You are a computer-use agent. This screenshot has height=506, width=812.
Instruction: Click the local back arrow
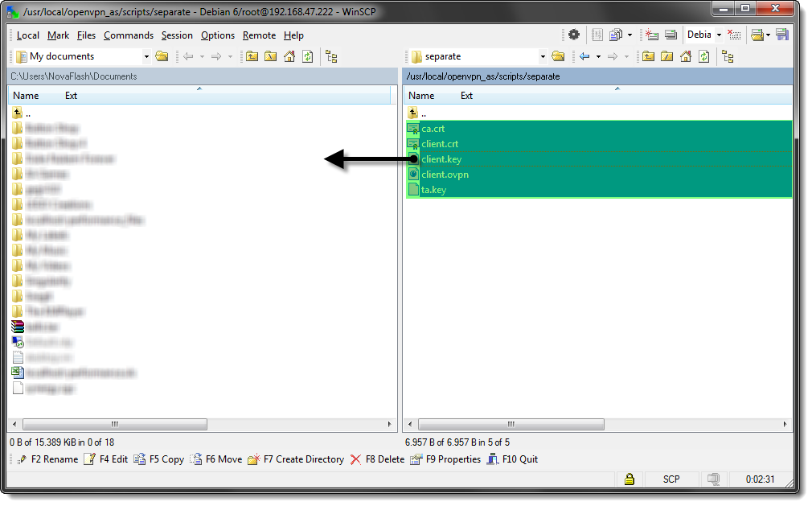pyautogui.click(x=188, y=56)
